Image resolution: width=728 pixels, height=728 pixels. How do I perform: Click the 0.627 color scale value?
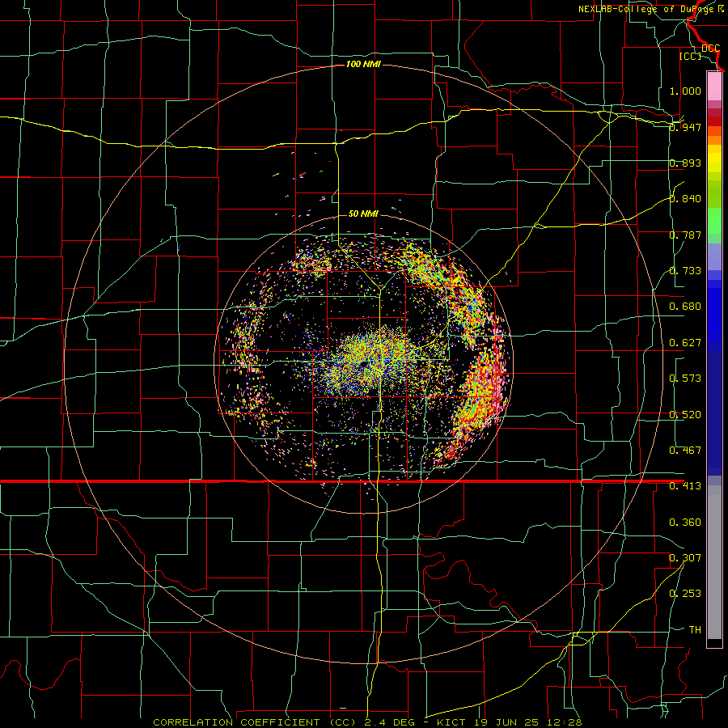(x=685, y=343)
